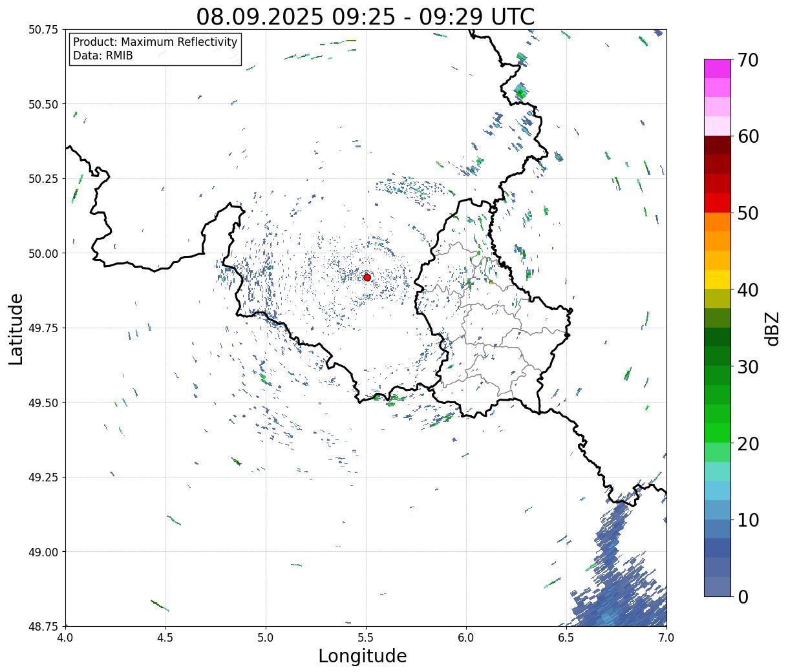788x672 pixels.
Task: Click latitude tick label 50.75
Action: pyautogui.click(x=43, y=30)
